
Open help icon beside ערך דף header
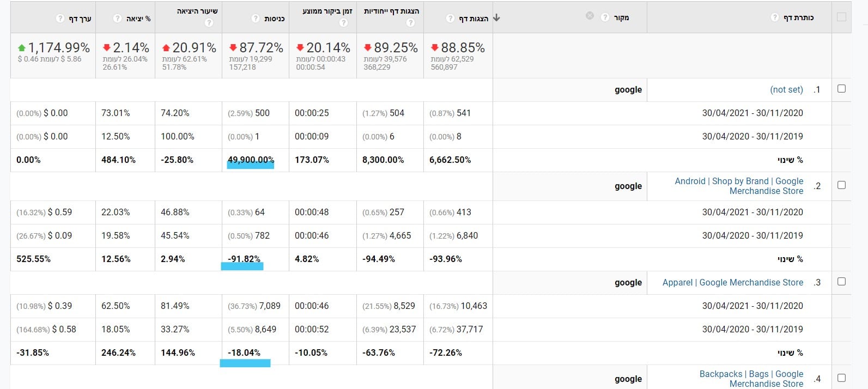pyautogui.click(x=60, y=19)
